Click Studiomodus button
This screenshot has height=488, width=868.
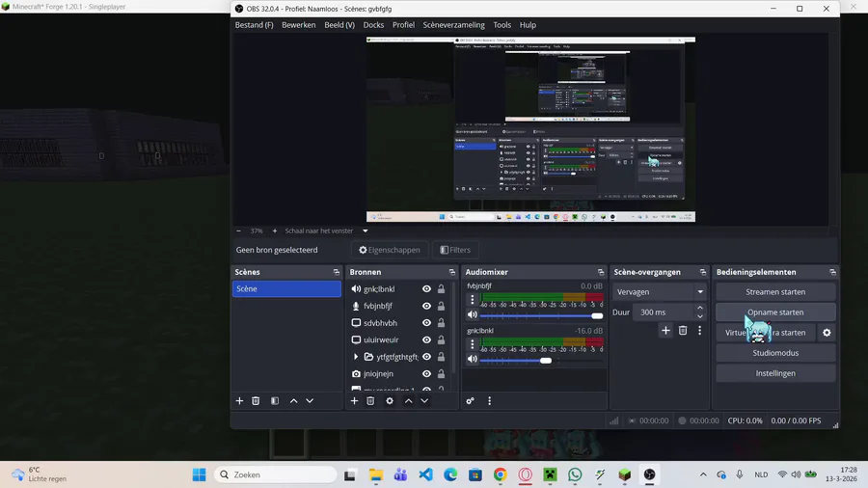click(775, 352)
